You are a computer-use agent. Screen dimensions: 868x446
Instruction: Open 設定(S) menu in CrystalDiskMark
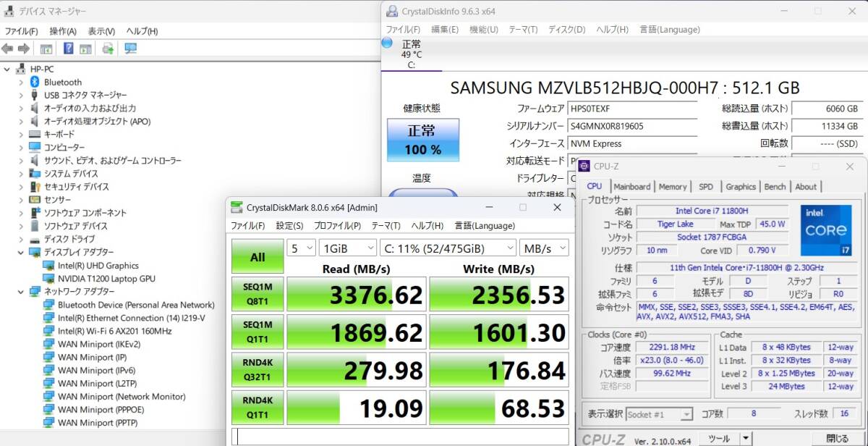click(289, 225)
